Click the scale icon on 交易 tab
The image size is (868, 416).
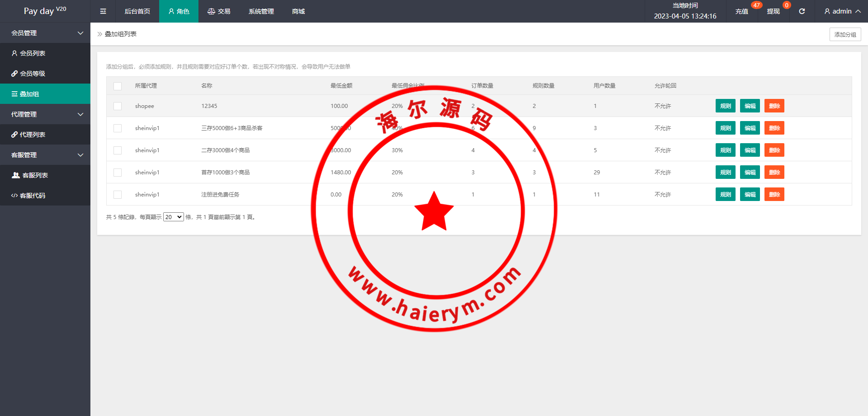pos(211,11)
